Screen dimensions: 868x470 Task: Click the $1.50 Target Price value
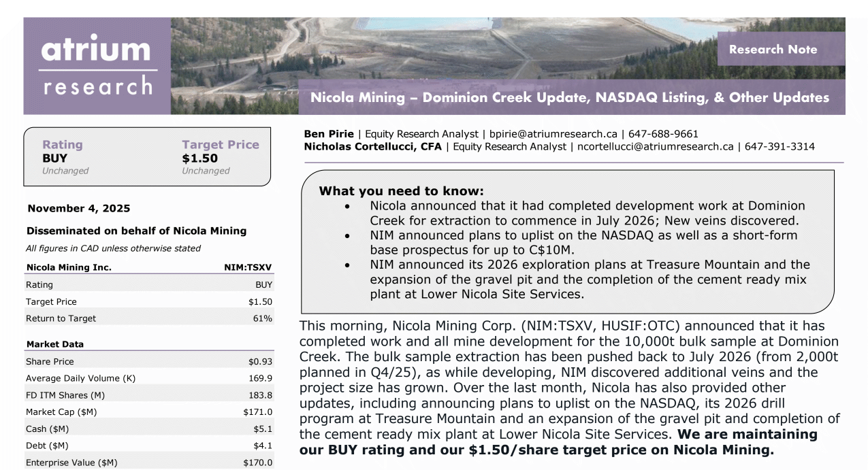click(199, 158)
